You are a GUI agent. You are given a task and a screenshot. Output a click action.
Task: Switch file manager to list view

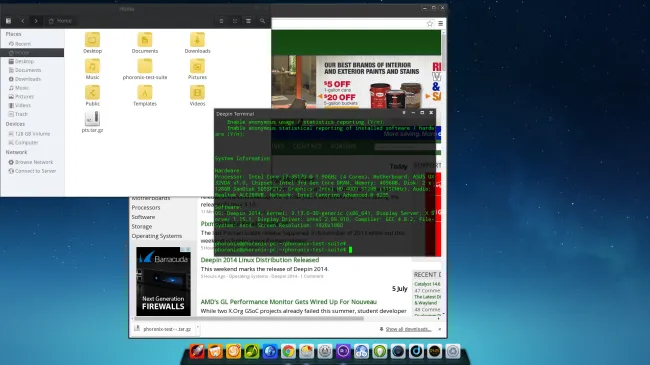(x=221, y=21)
